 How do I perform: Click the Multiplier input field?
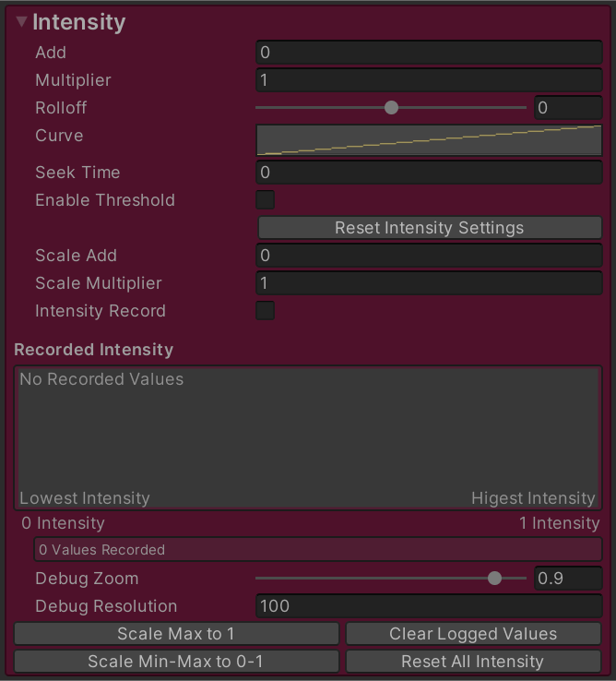click(x=428, y=80)
